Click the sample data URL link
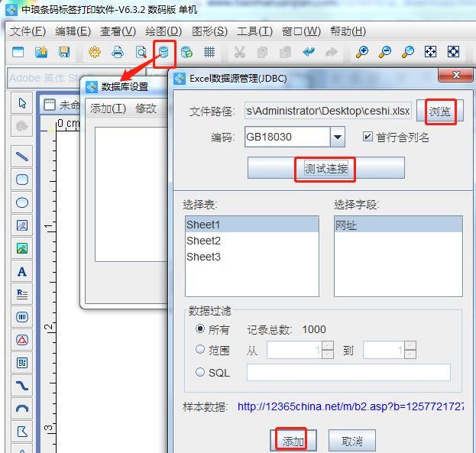 click(351, 406)
